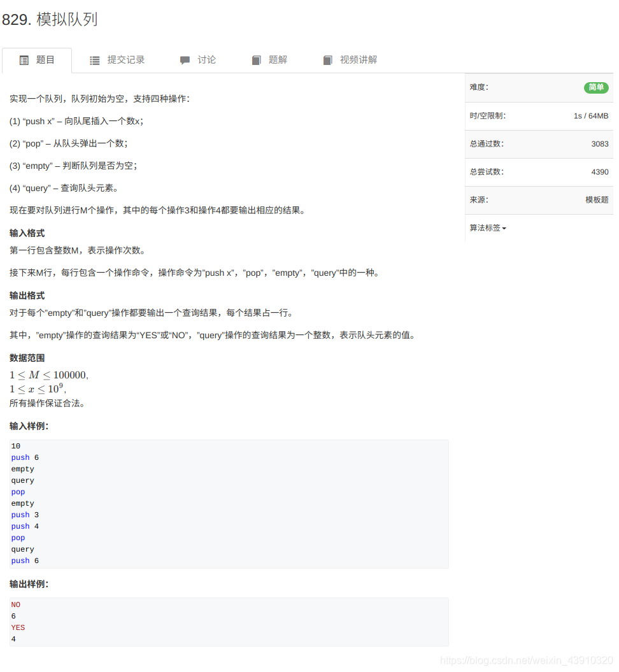This screenshot has height=672, width=619.
Task: Click the 输入样例 code block
Action: click(x=228, y=503)
